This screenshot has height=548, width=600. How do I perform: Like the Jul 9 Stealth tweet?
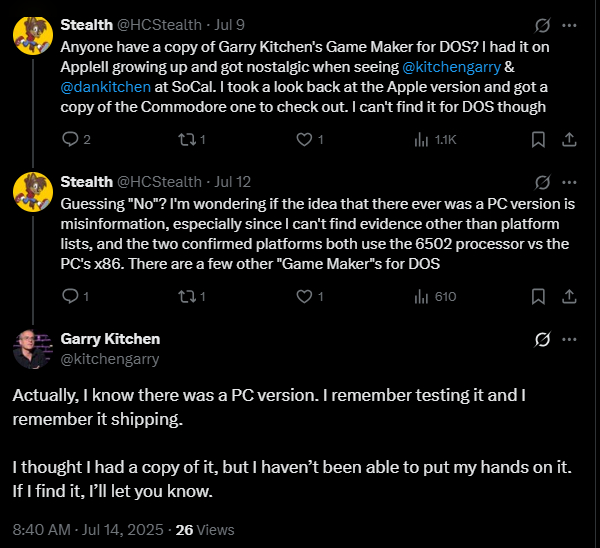point(304,140)
